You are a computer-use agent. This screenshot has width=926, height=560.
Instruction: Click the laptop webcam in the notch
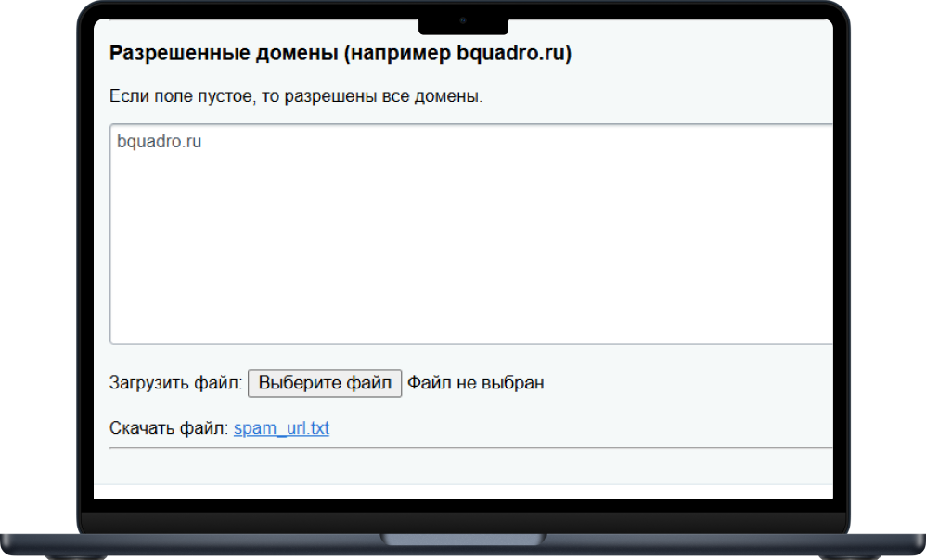[x=463, y=20]
